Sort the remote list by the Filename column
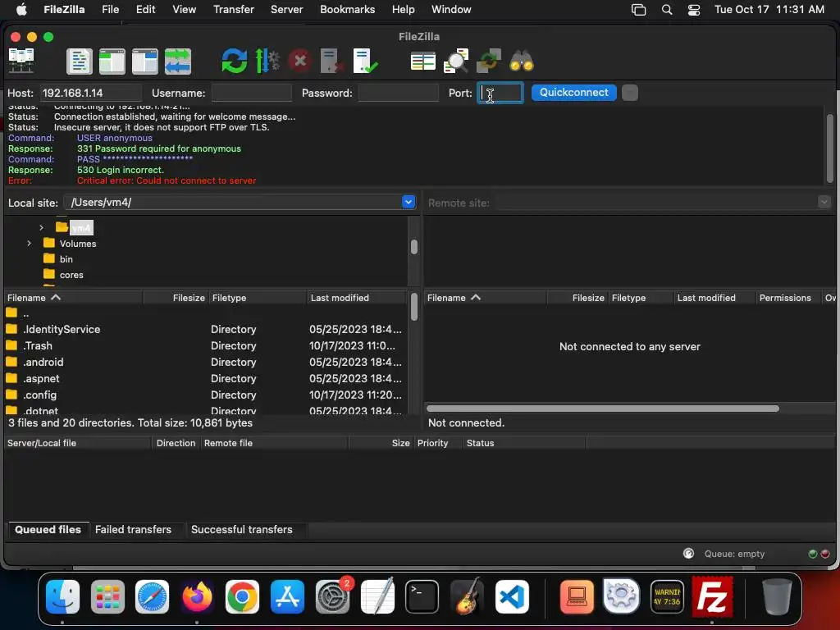 [485, 298]
